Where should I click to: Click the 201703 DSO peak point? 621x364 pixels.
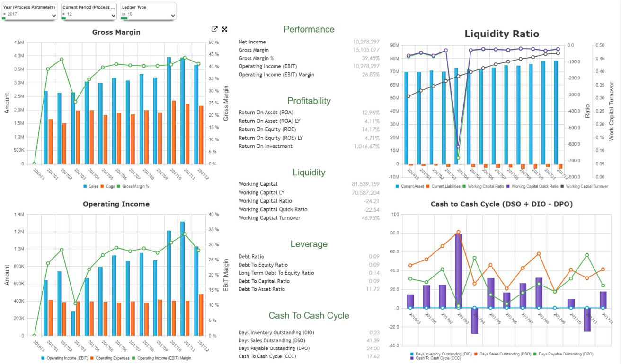[x=459, y=232]
